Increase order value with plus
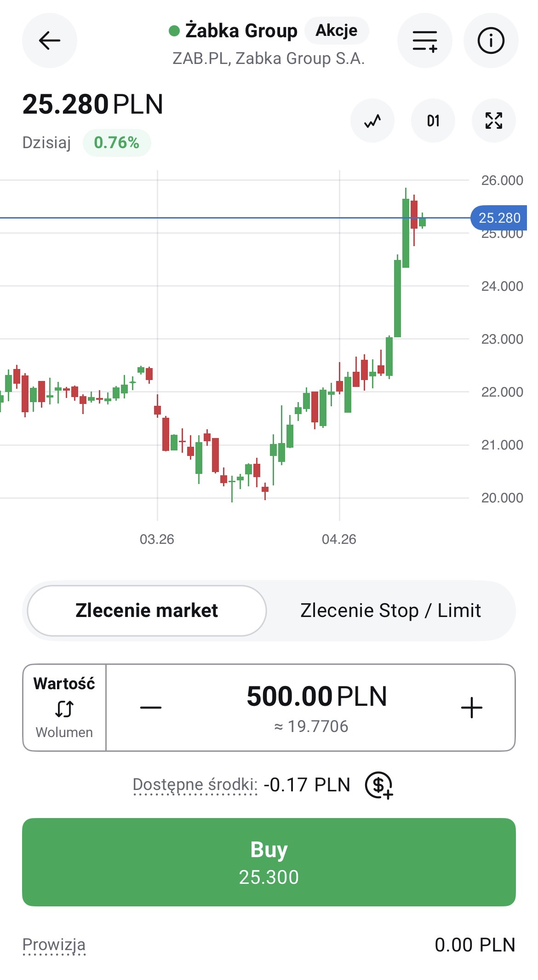538x980 pixels. 471,708
